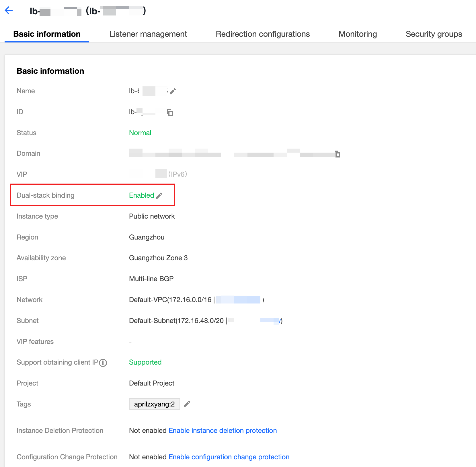476x467 pixels.
Task: Go to the Monitoring tab
Action: [x=358, y=34]
